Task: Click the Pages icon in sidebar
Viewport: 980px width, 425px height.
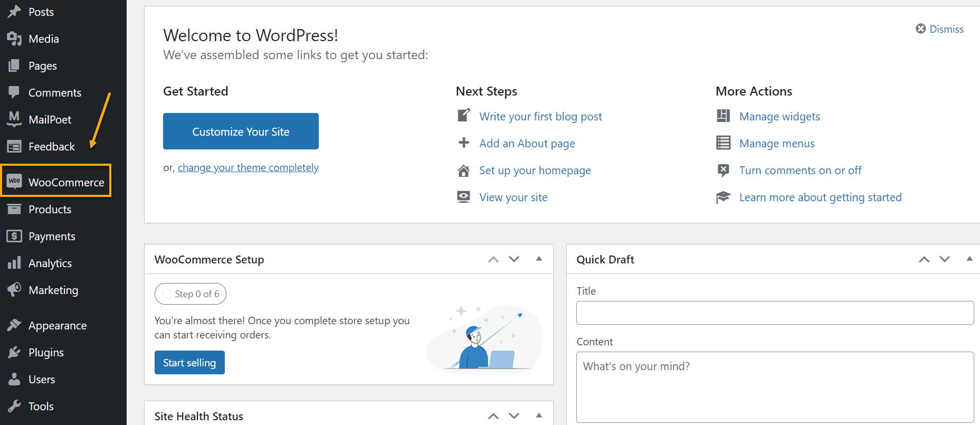Action: tap(14, 65)
